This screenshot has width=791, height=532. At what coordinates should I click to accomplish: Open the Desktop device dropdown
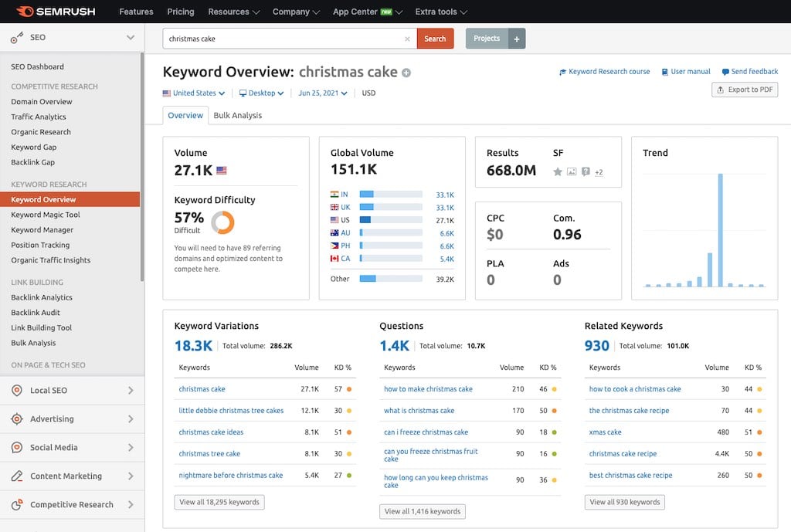point(261,93)
